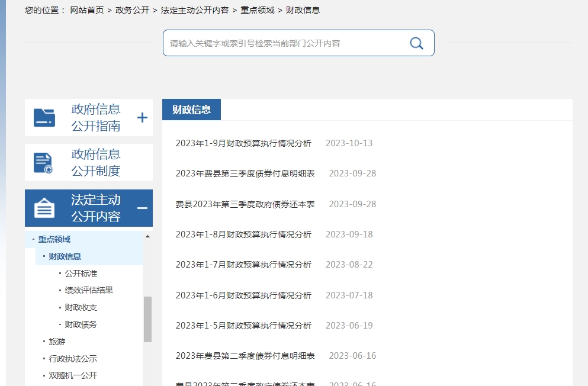Open 政府信息公开指南 menu title
The width and height of the screenshot is (588, 386).
pyautogui.click(x=96, y=118)
